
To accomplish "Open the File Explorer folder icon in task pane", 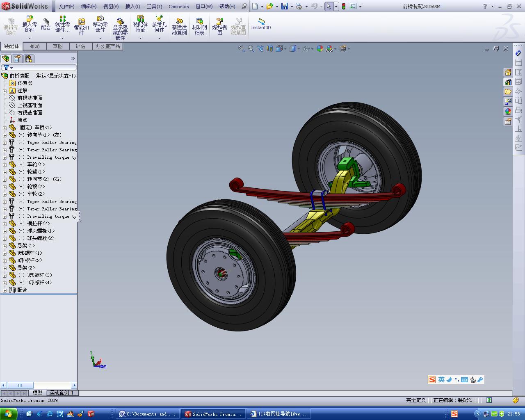I will [x=508, y=92].
